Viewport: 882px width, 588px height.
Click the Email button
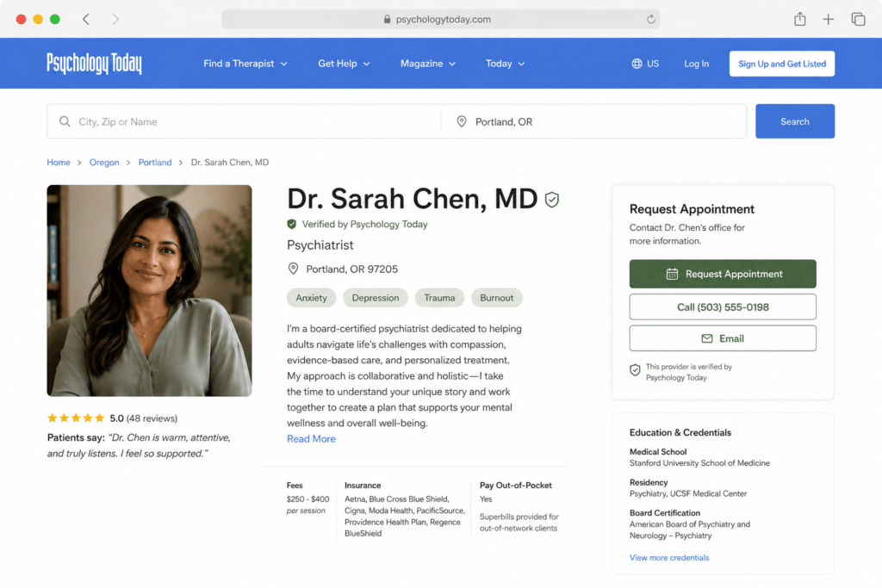coord(723,338)
